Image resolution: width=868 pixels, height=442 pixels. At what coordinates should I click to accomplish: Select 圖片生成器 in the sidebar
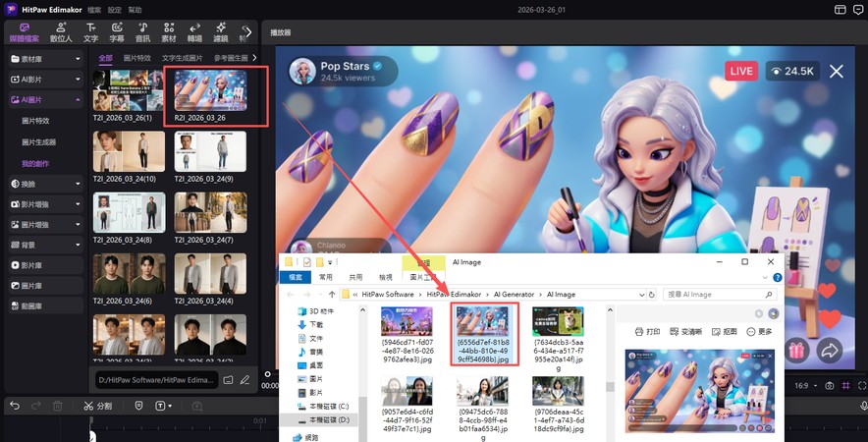(40, 141)
